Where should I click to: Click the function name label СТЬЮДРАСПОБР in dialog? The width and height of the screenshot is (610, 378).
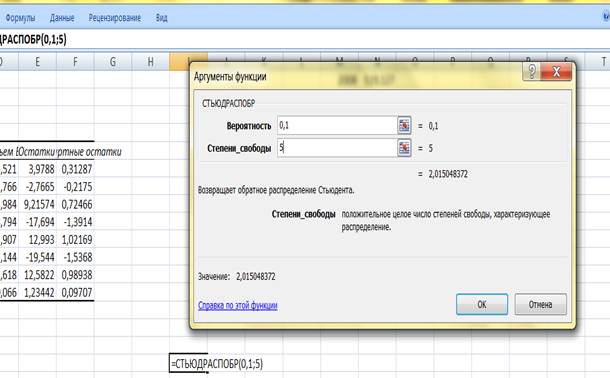pos(229,103)
